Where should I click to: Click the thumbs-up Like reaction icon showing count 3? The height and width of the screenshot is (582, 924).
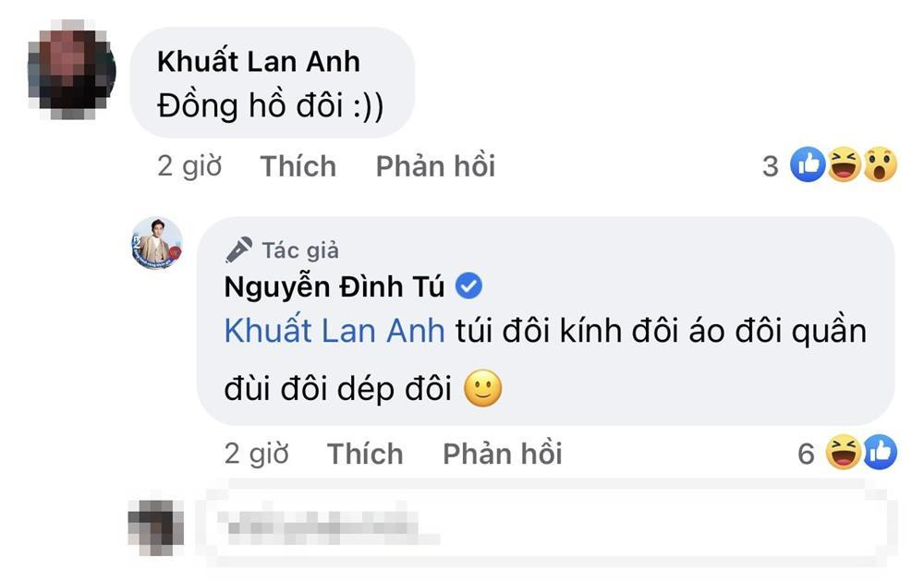[x=809, y=164]
